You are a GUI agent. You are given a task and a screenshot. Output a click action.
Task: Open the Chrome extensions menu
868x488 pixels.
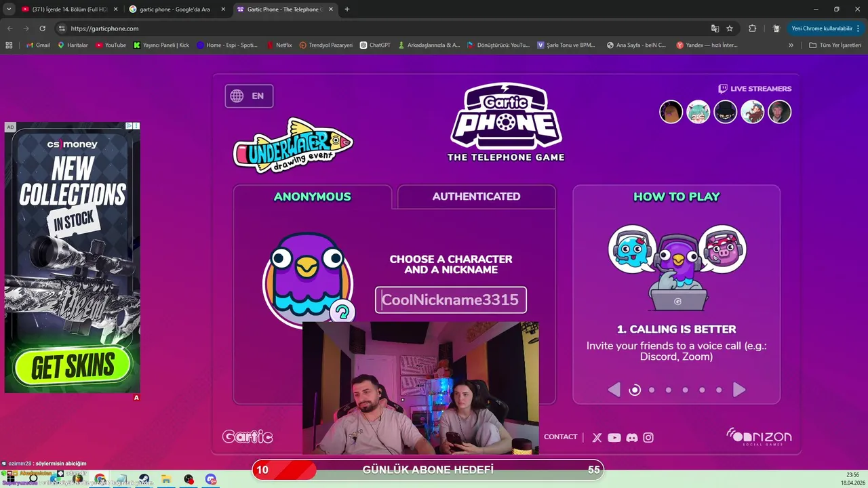(x=753, y=28)
